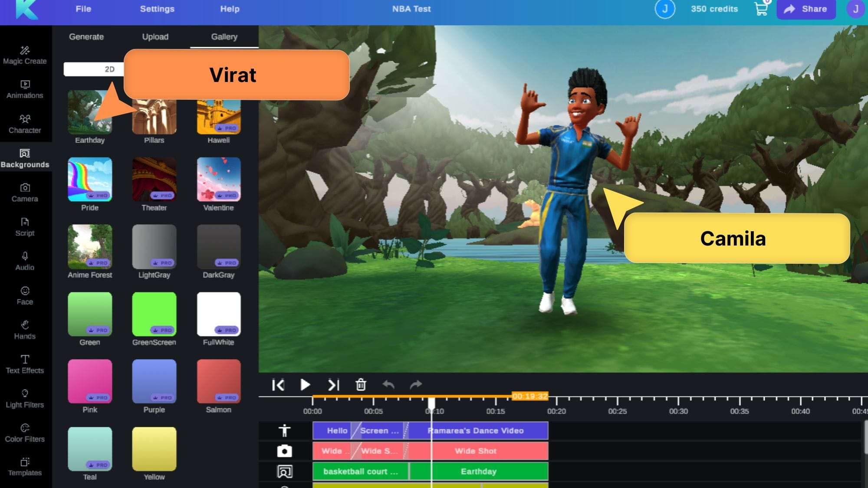Switch to the Upload tab
The image size is (868, 488).
[x=155, y=37]
